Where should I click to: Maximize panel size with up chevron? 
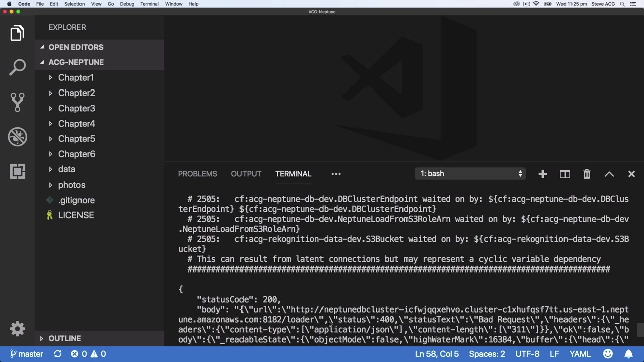pos(609,174)
